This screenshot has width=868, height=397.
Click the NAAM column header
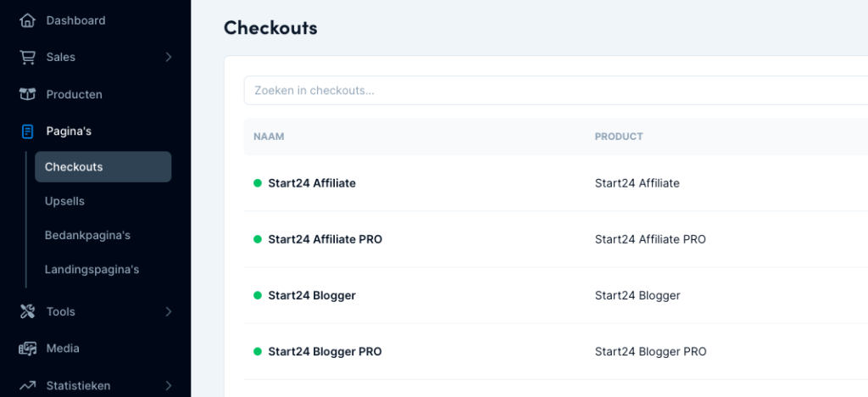tap(267, 137)
